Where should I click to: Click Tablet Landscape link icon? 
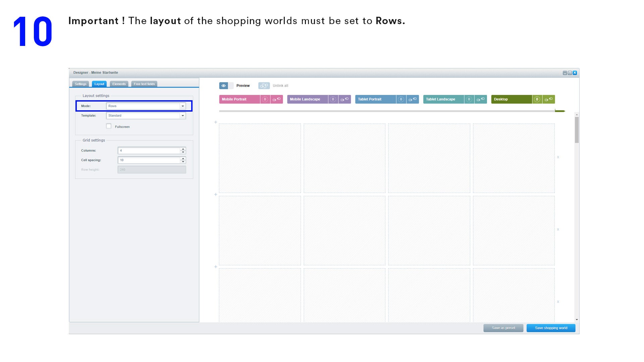(x=481, y=99)
